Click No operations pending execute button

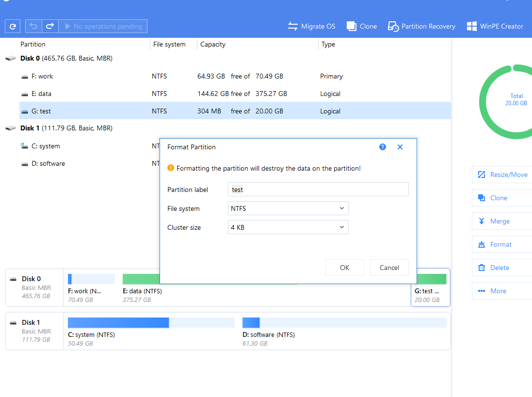coord(103,26)
